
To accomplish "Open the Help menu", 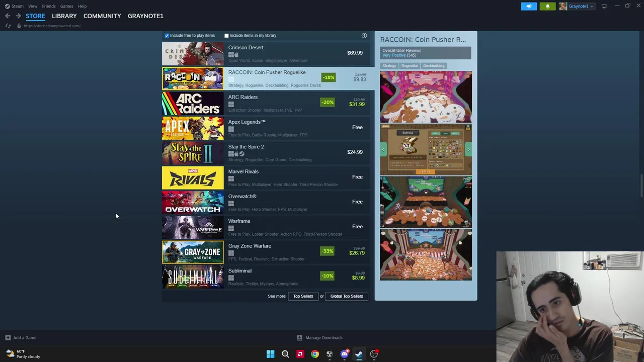I will 82,6.
